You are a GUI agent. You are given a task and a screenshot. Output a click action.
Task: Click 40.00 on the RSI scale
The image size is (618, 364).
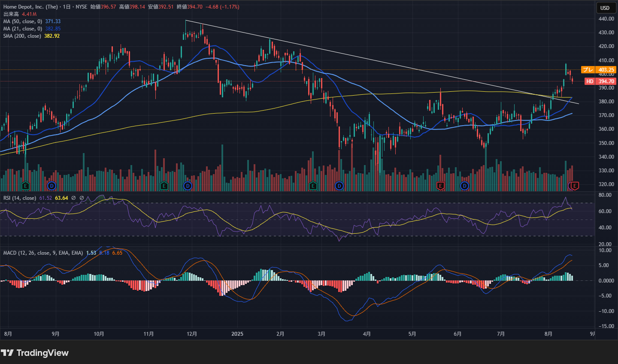point(605,228)
